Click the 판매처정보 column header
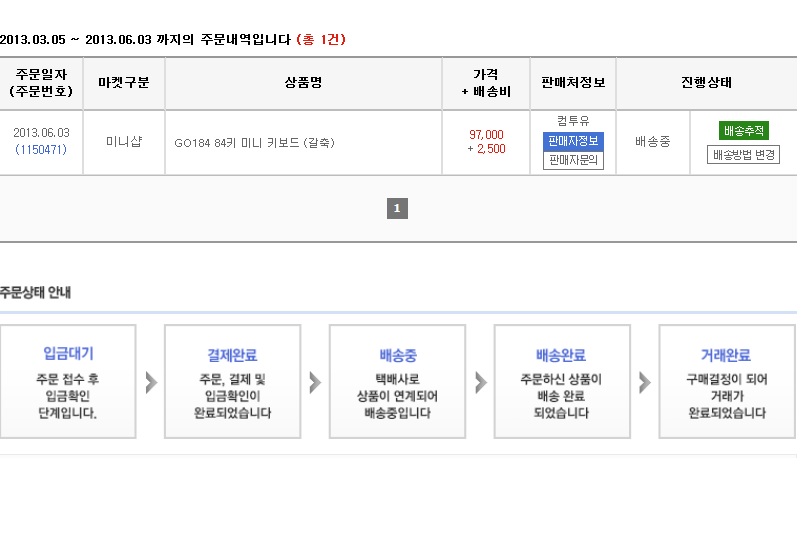808x551 pixels. (x=573, y=82)
